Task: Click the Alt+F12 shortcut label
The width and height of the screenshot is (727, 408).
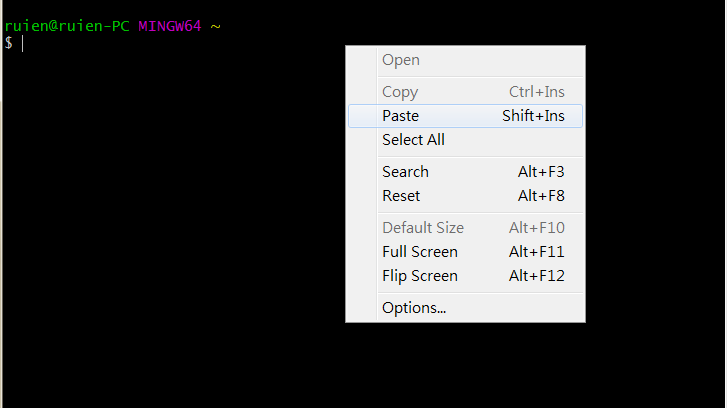Action: pos(537,276)
